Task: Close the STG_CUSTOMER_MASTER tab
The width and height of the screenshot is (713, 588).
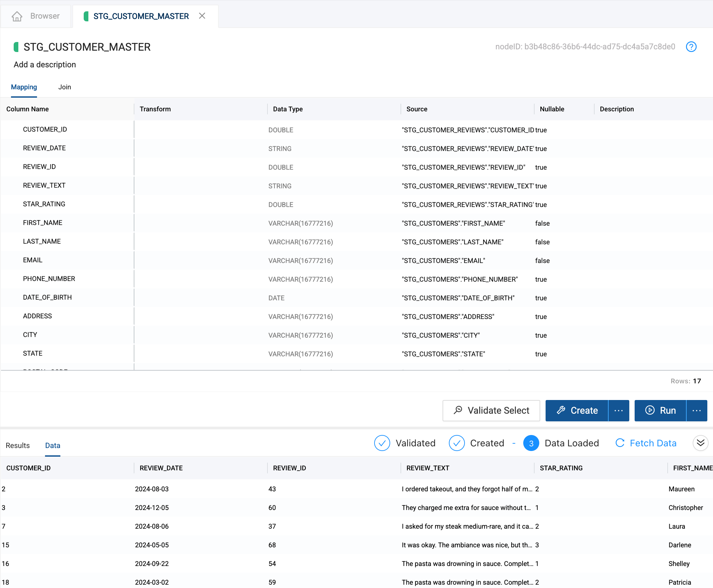Action: pyautogui.click(x=202, y=16)
